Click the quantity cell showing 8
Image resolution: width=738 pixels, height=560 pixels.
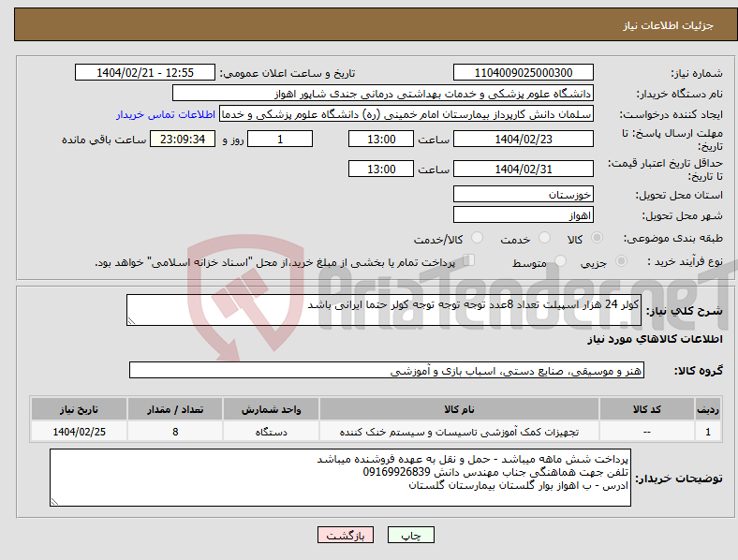[175, 432]
